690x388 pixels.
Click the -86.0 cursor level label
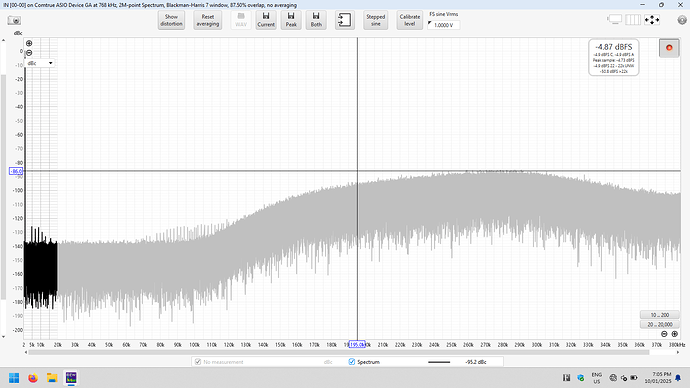point(16,171)
